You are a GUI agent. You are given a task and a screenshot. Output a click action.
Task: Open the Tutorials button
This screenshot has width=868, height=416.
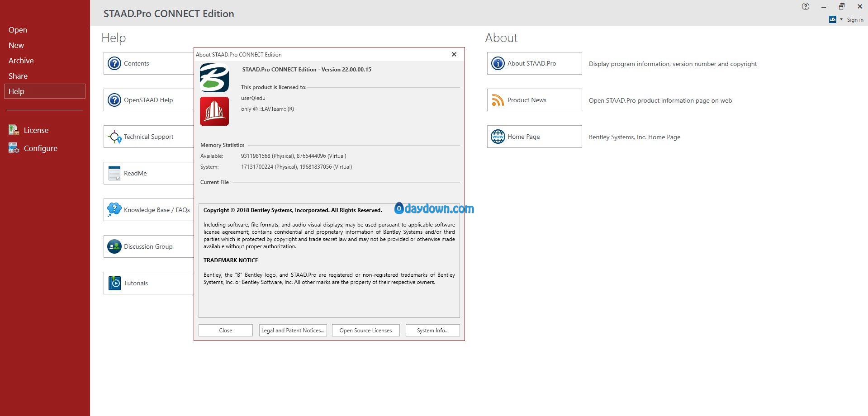(149, 283)
